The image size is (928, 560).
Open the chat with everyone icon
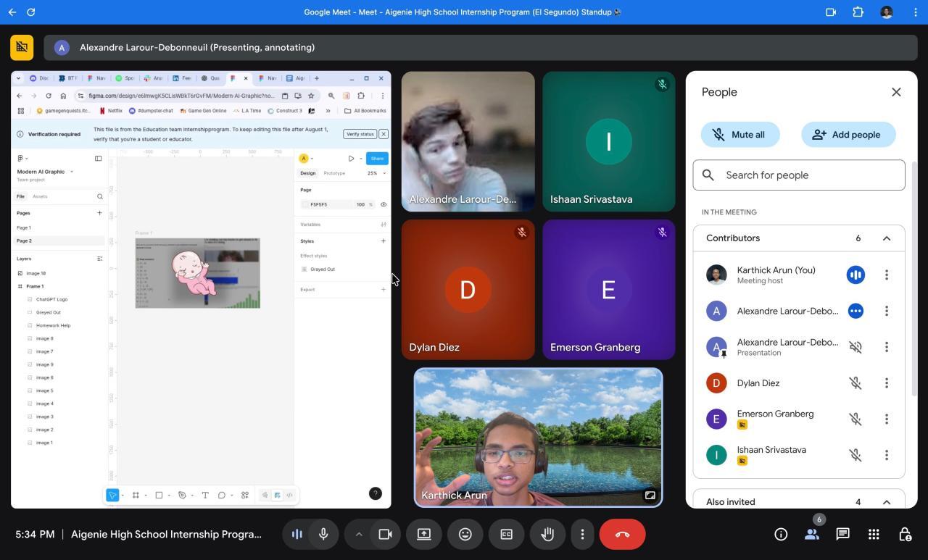[842, 535]
